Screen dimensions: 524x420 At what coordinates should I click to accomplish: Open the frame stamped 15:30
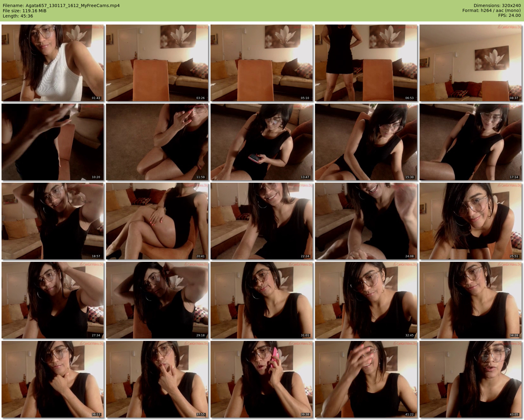click(x=366, y=142)
